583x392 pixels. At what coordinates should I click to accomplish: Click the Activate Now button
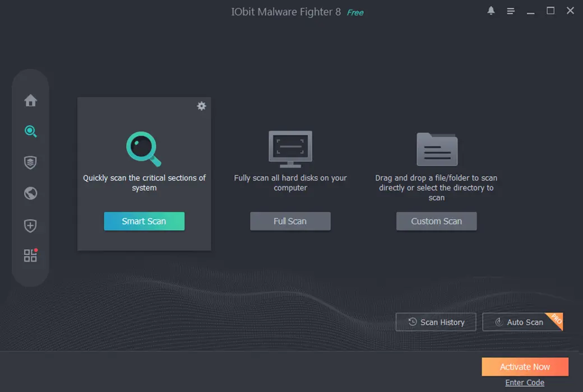[x=525, y=367]
